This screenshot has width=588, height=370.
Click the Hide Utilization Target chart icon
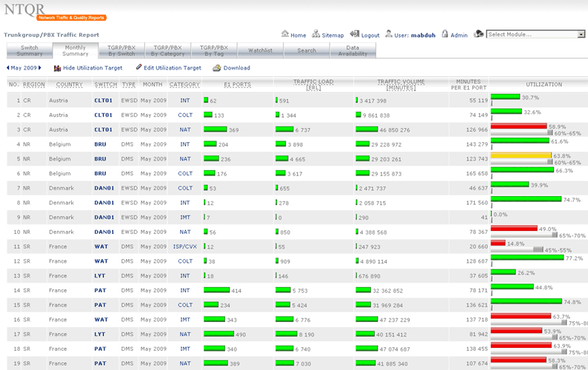click(58, 68)
